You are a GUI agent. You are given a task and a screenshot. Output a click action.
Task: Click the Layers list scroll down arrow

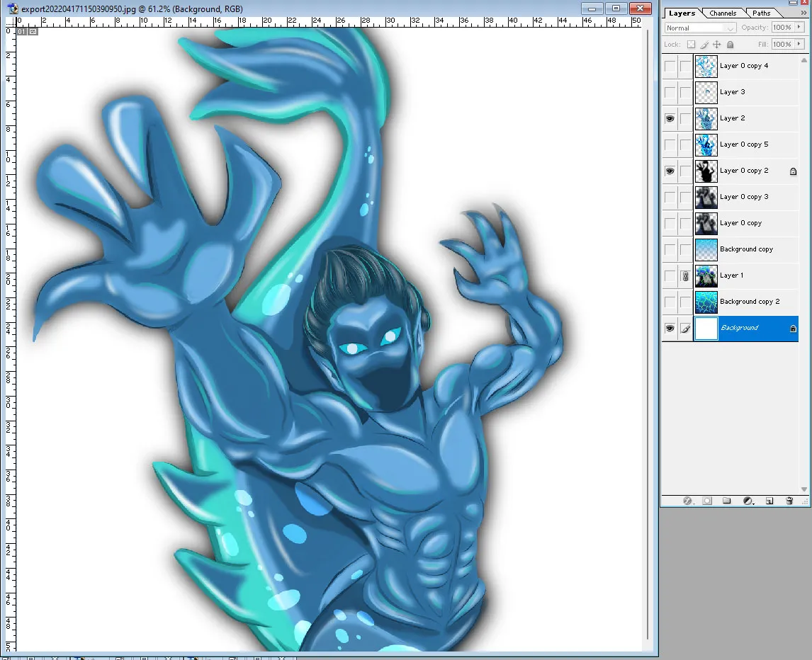pyautogui.click(x=803, y=489)
